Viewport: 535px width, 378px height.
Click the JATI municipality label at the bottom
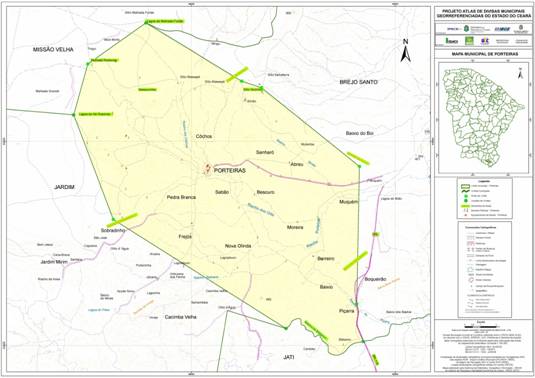click(x=288, y=357)
